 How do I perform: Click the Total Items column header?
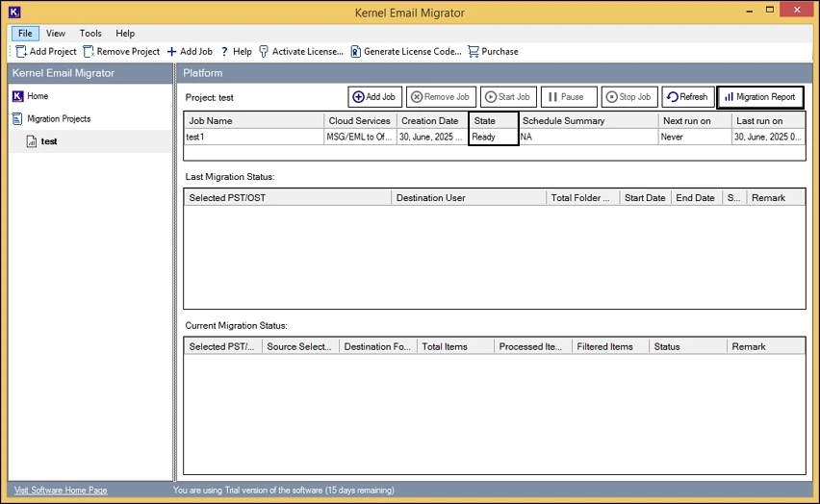(455, 346)
